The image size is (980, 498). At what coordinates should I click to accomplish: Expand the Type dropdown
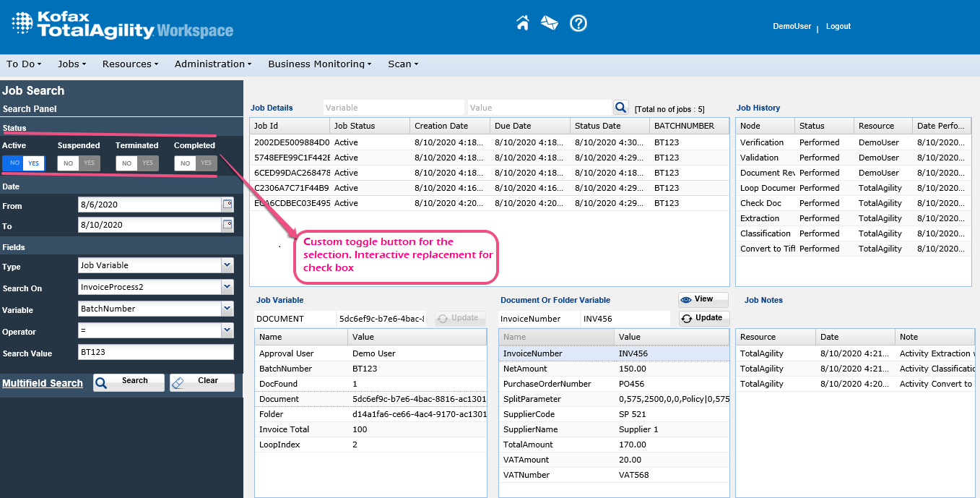(x=227, y=265)
